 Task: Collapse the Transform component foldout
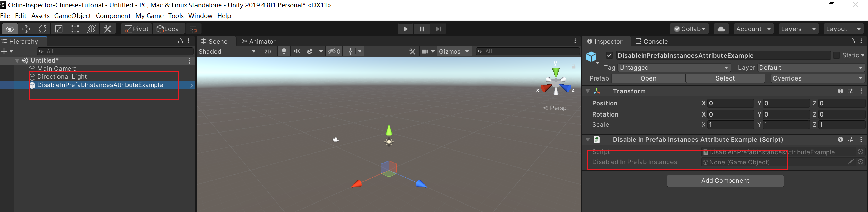tap(588, 91)
